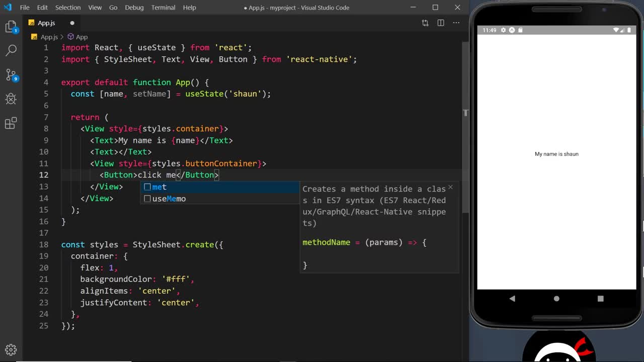Open the Selection menu
The height and width of the screenshot is (362, 644).
coord(67,8)
